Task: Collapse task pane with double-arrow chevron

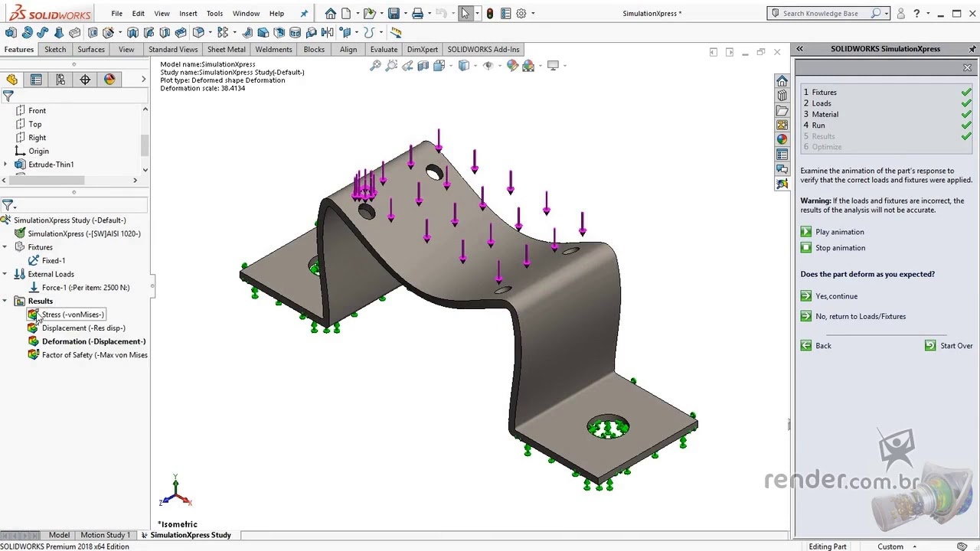Action: click(x=799, y=49)
